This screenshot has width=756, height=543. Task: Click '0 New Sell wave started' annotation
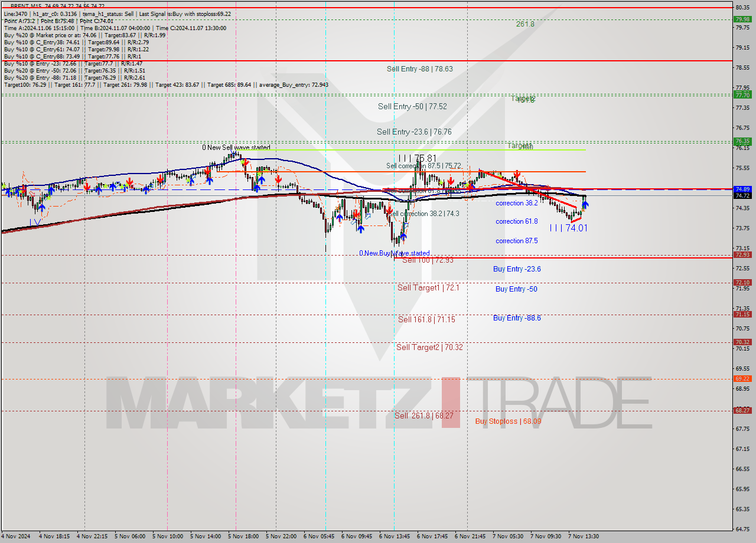236,148
